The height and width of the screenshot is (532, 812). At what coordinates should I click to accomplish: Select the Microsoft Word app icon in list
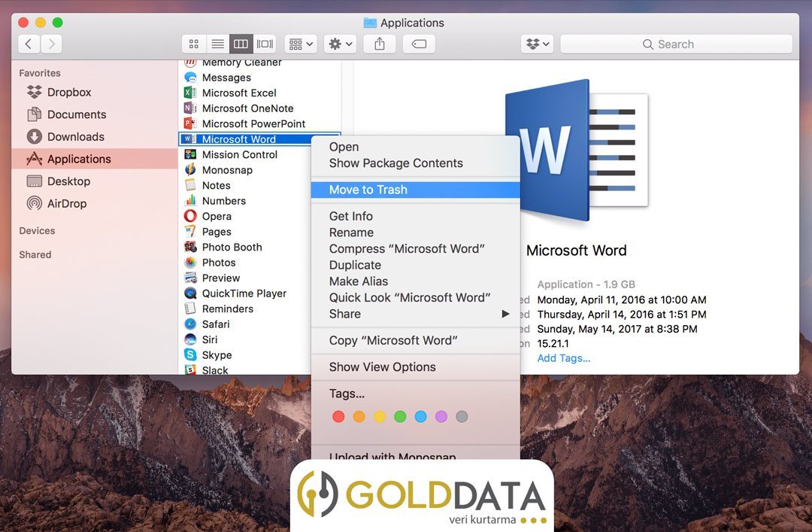190,139
